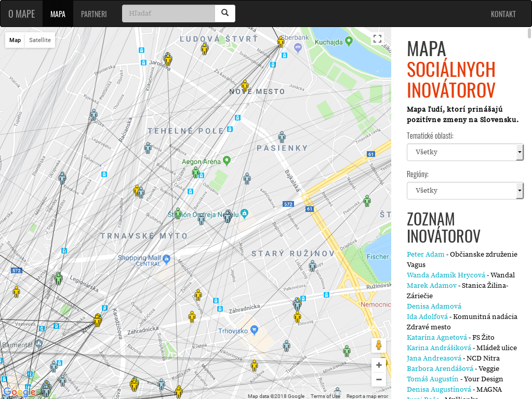This screenshot has width=532, height=399.
Task: Click the yellow innovator marker near Nové Mesto
Action: [245, 86]
